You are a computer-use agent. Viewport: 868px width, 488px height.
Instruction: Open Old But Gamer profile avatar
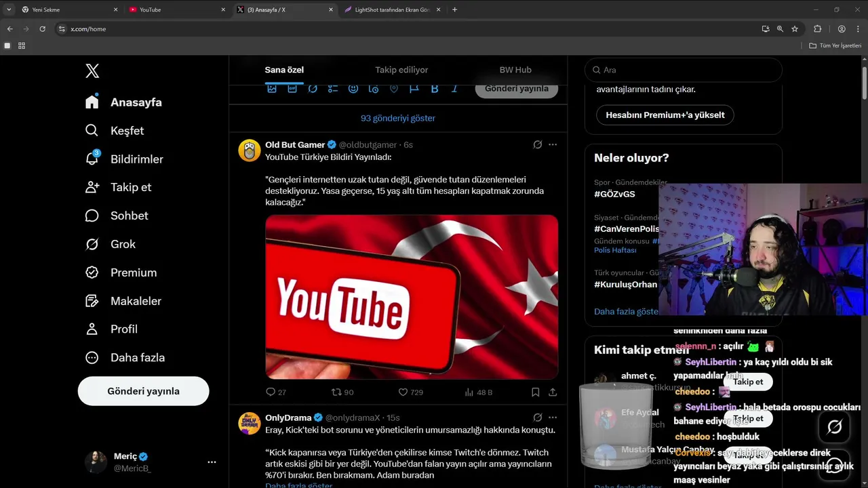[x=250, y=150]
